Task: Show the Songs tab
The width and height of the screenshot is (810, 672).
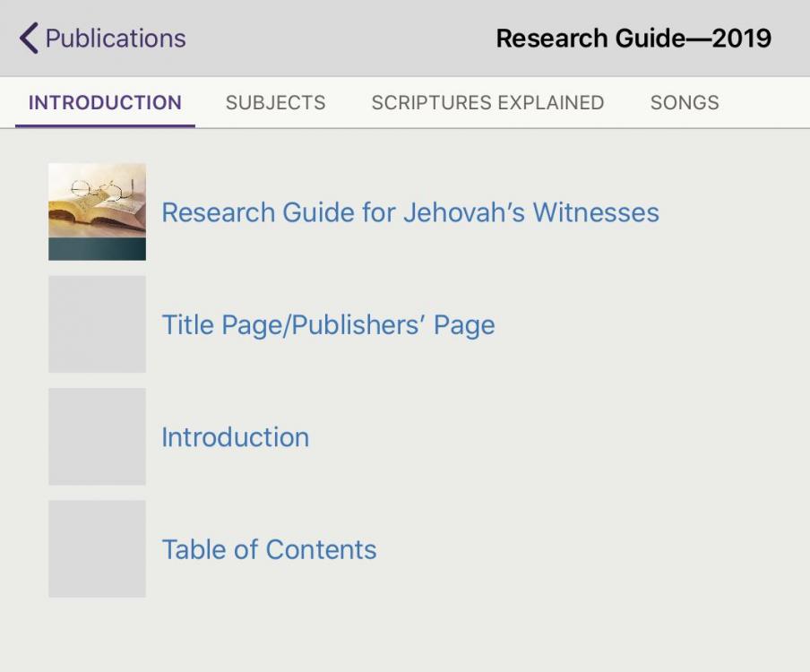Action: pos(685,102)
